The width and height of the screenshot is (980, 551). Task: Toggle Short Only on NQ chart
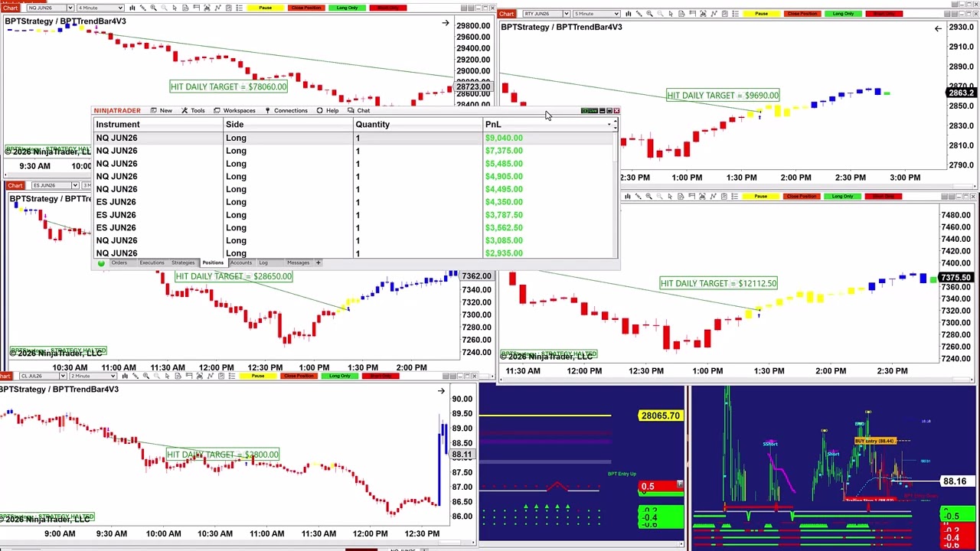click(x=387, y=8)
